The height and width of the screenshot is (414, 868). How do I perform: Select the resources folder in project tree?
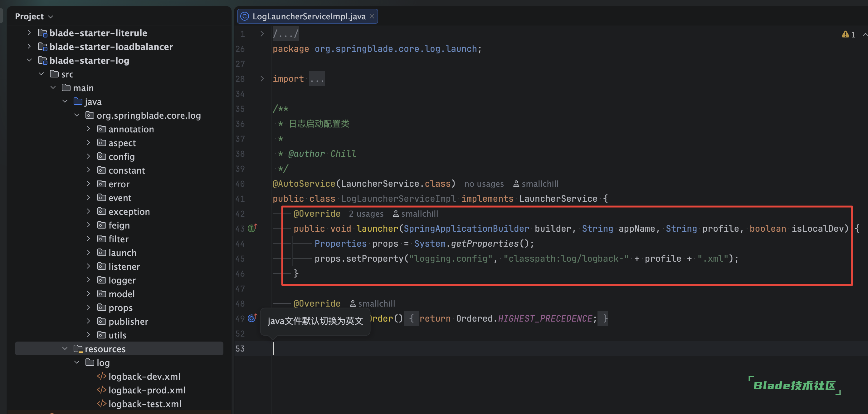pos(105,349)
